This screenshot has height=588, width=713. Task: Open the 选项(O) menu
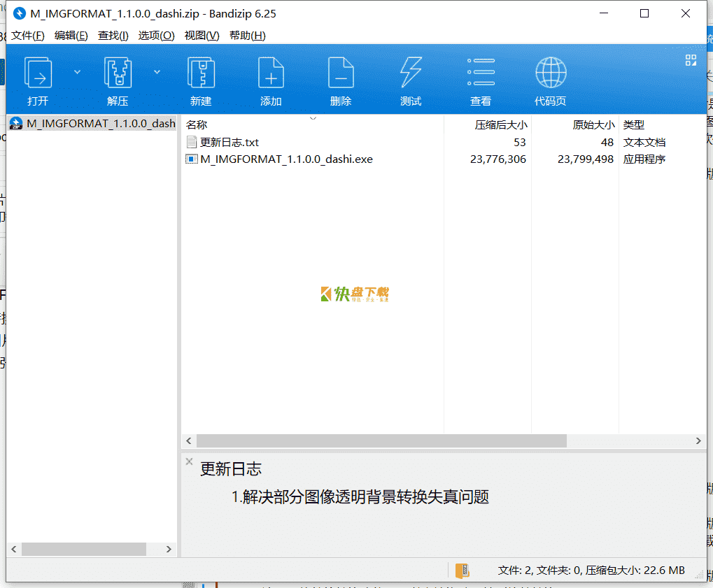tap(156, 36)
